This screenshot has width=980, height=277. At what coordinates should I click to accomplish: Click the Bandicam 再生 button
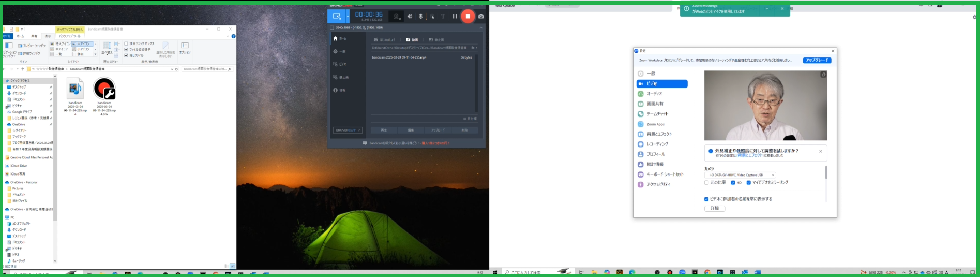384,130
